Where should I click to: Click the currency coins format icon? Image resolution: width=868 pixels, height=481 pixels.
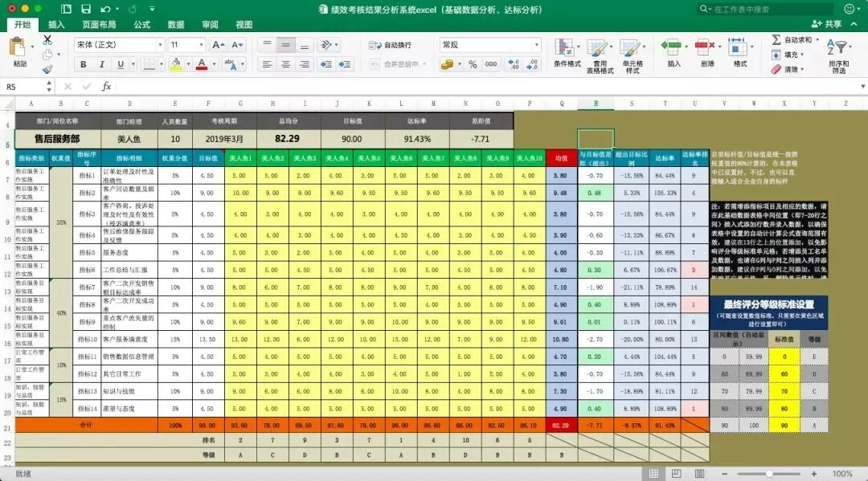448,65
